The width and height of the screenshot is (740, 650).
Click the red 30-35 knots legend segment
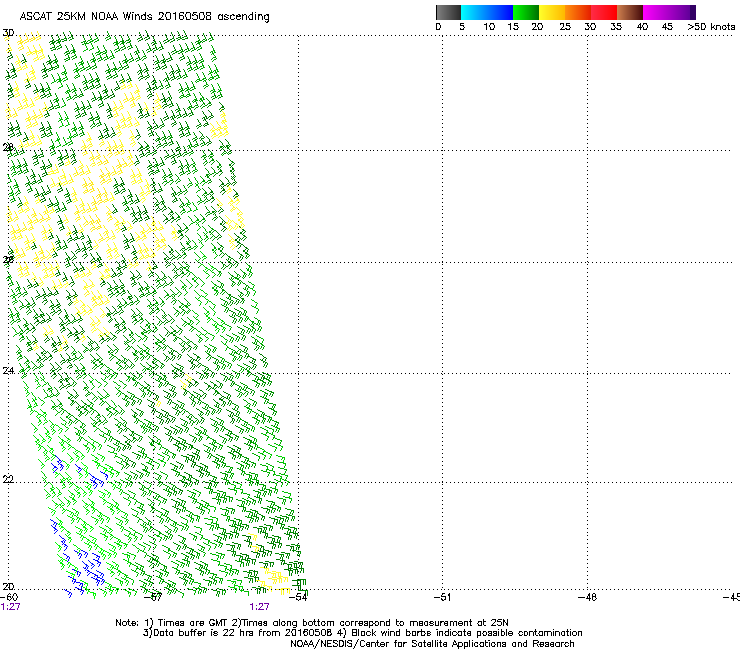click(604, 12)
